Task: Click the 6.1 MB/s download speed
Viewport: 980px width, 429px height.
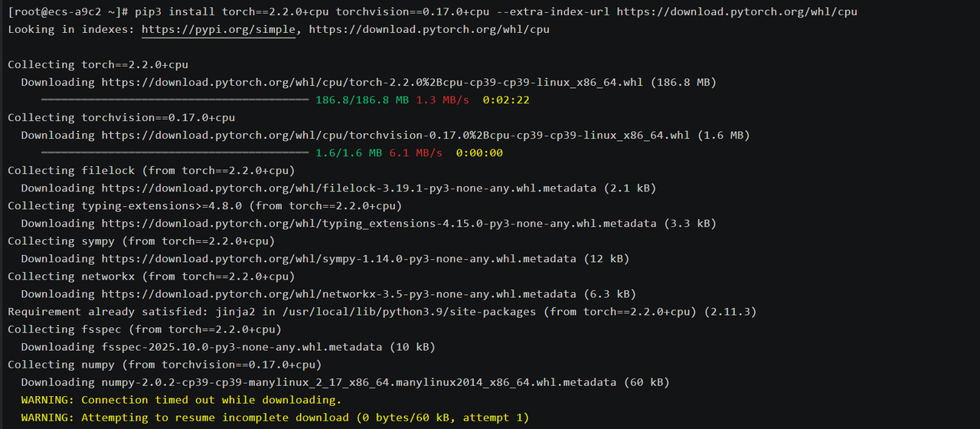Action: (416, 153)
